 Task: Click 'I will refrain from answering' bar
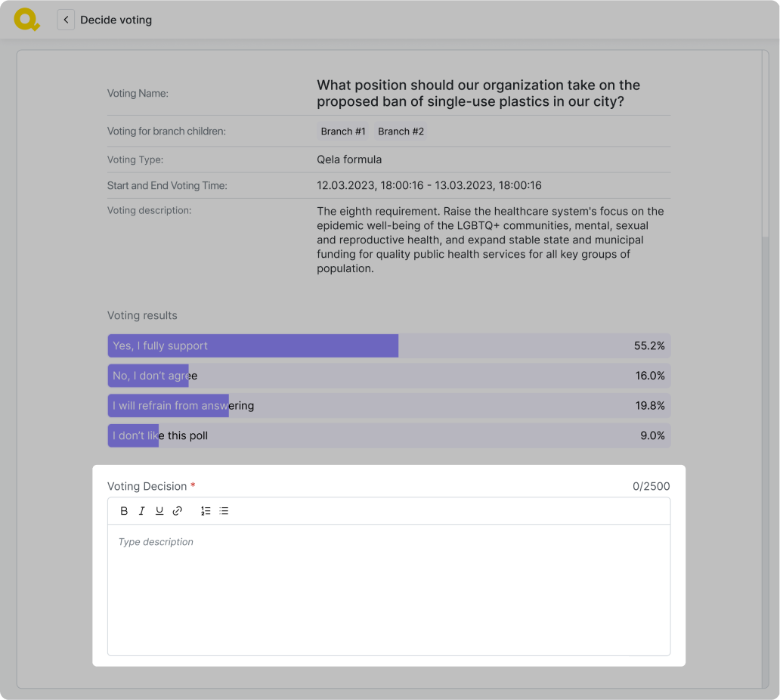coord(388,406)
